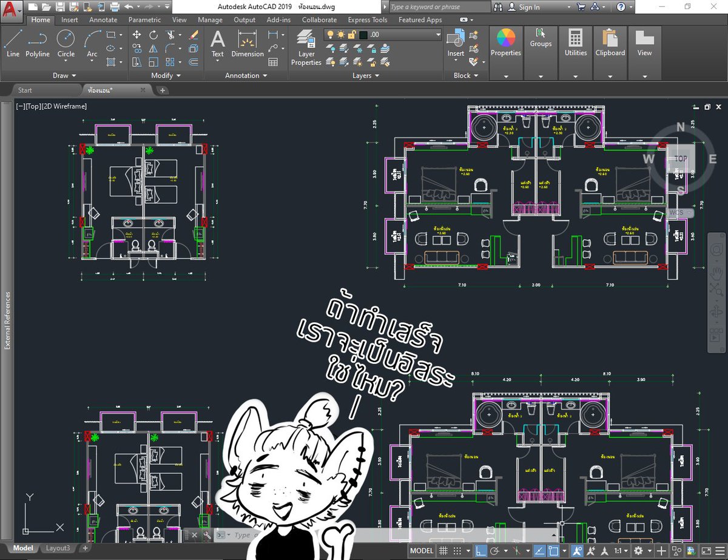Select the Dimension tool

[x=248, y=43]
